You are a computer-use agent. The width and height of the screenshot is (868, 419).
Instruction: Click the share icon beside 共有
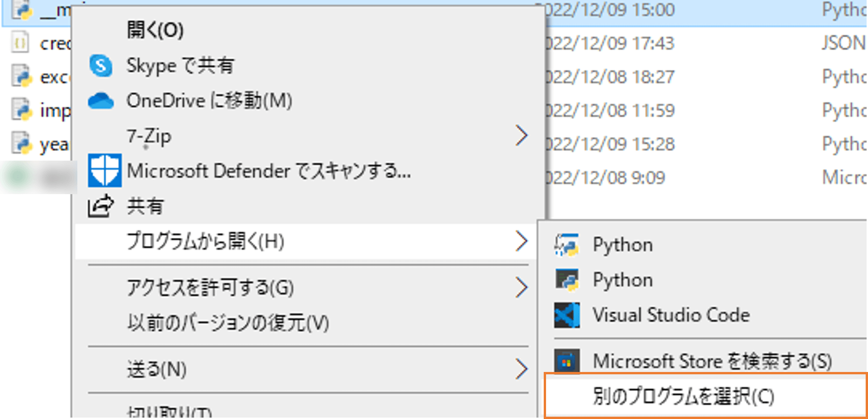(x=101, y=206)
